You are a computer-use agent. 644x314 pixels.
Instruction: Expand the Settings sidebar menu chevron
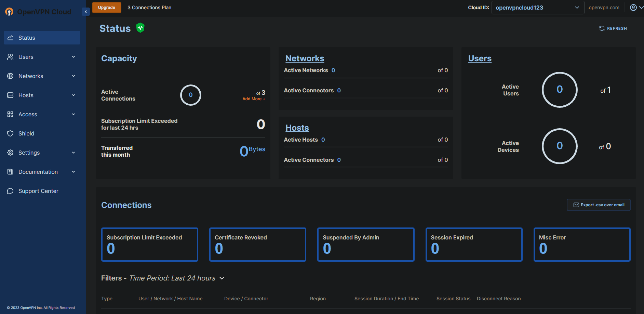[73, 153]
